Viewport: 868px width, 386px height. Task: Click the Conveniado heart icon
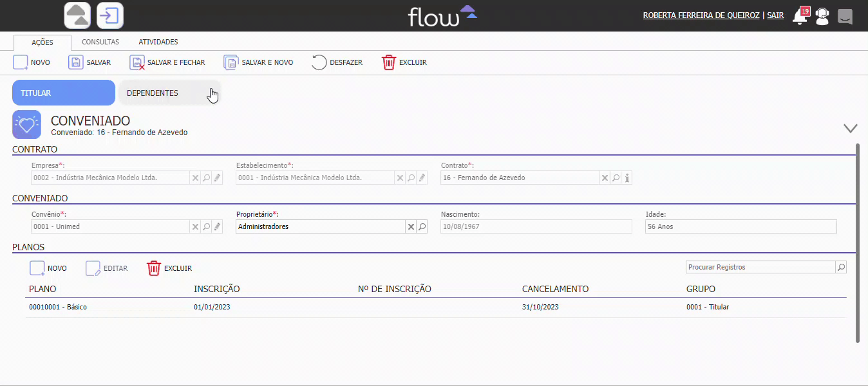(26, 125)
